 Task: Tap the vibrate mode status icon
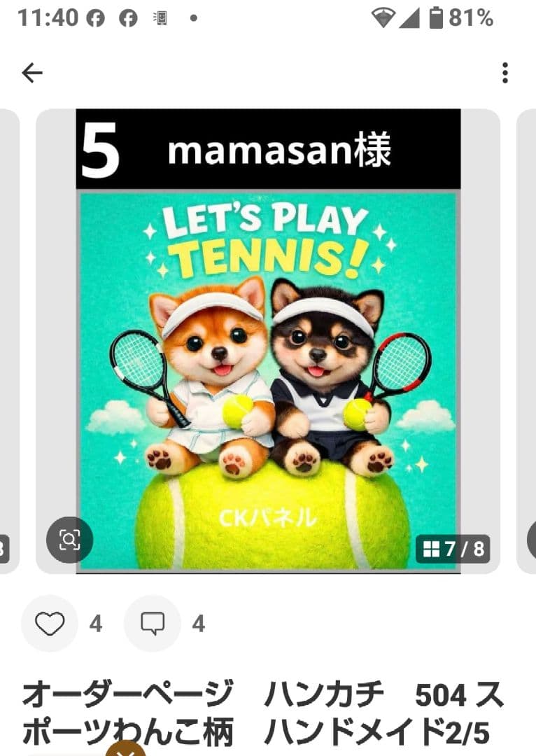click(x=160, y=18)
